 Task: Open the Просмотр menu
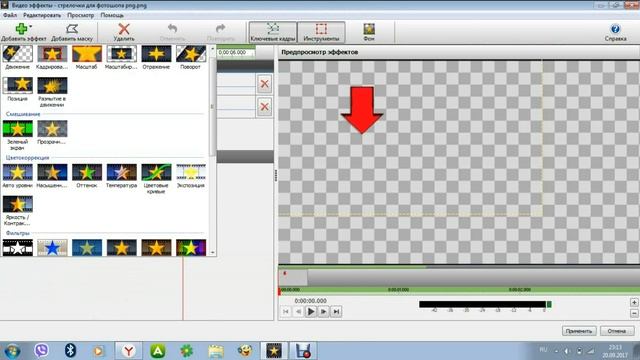coord(80,15)
